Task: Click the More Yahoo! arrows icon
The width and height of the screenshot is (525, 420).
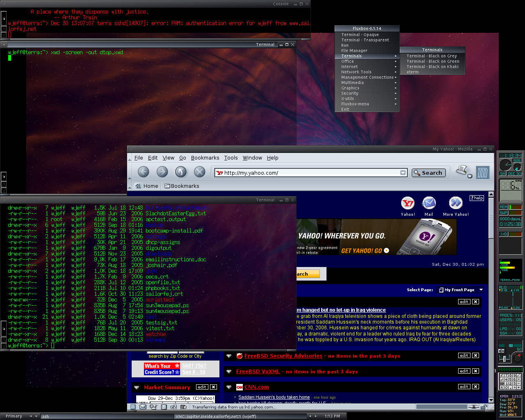Action: (456, 203)
